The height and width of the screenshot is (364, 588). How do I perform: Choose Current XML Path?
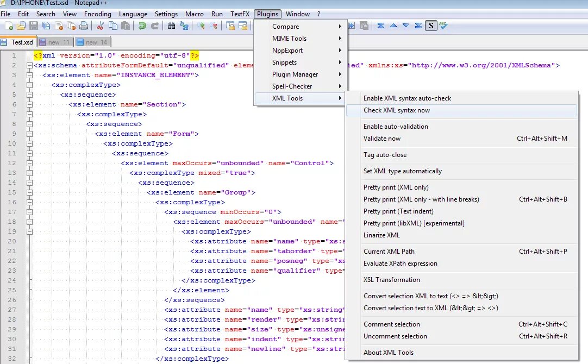point(461,252)
